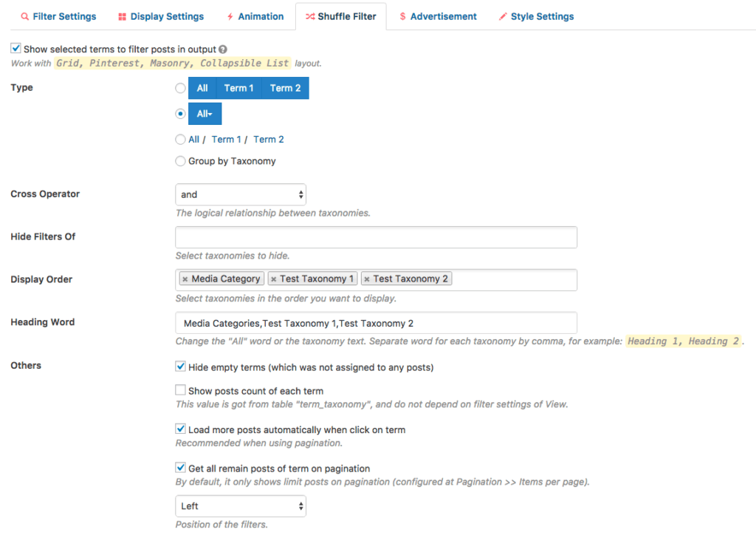This screenshot has height=535, width=756.
Task: Expand the blue All dropdown button
Action: click(x=205, y=114)
